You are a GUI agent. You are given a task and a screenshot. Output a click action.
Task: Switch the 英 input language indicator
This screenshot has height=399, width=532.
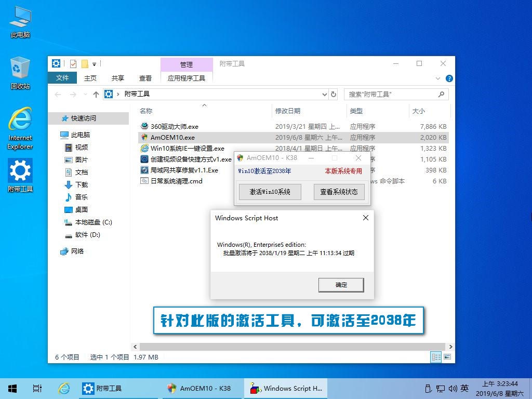[465, 389]
